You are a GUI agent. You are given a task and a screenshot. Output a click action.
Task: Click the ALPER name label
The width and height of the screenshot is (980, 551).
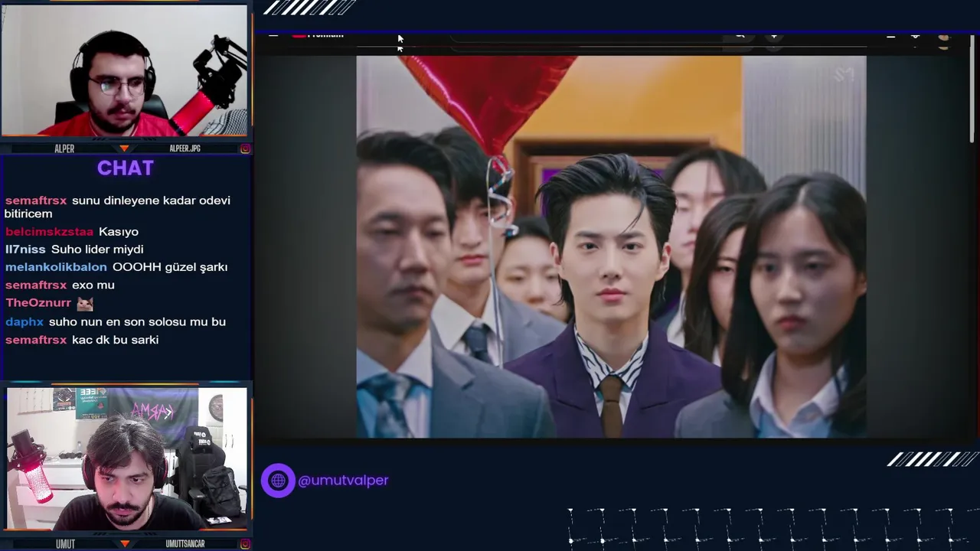(64, 148)
